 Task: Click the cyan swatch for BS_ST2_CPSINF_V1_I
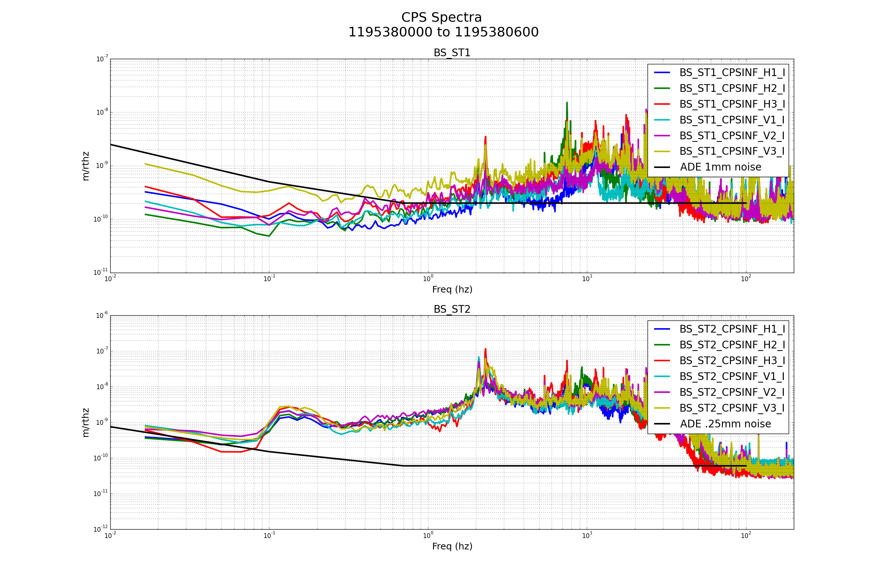662,376
